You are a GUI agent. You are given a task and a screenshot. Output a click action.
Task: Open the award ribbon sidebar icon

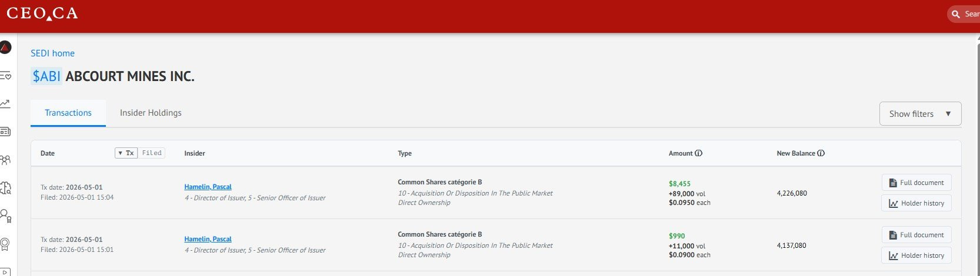5,244
